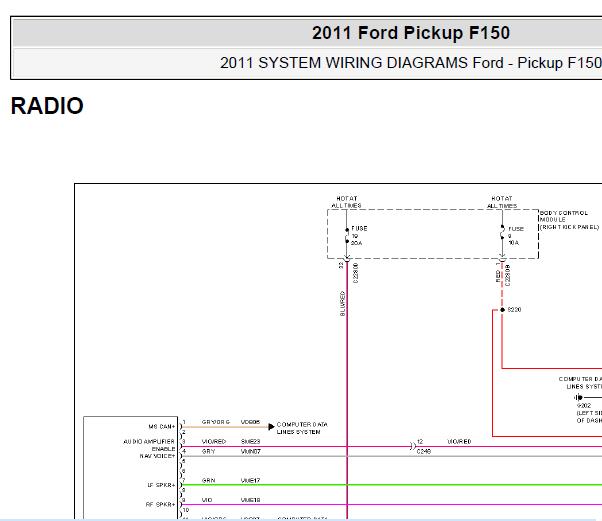
Task: Click the "2011 Ford Pickup F150" title
Action: pyautogui.click(x=410, y=33)
